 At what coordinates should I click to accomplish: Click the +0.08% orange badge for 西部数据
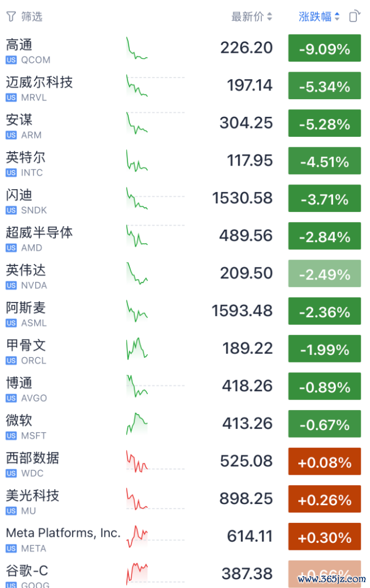click(325, 461)
